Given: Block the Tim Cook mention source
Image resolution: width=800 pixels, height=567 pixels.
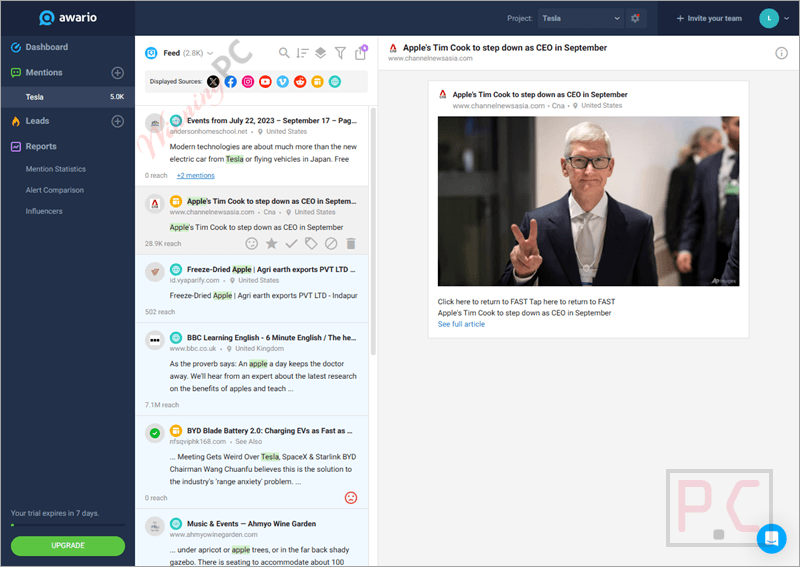Looking at the screenshot, I should [331, 244].
